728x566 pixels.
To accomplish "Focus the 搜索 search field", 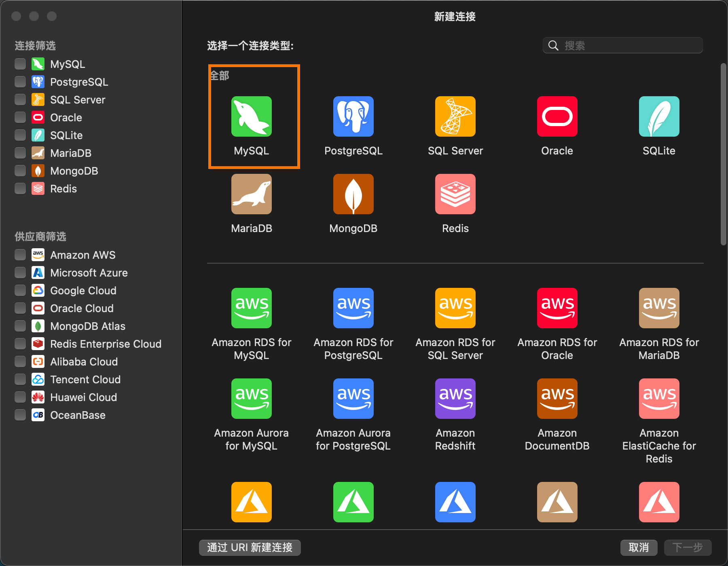I will click(622, 45).
